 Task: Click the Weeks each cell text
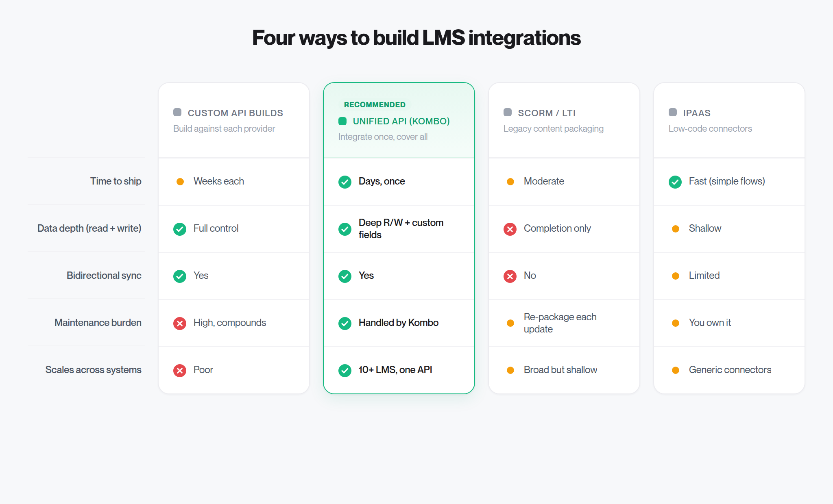pyautogui.click(x=219, y=181)
